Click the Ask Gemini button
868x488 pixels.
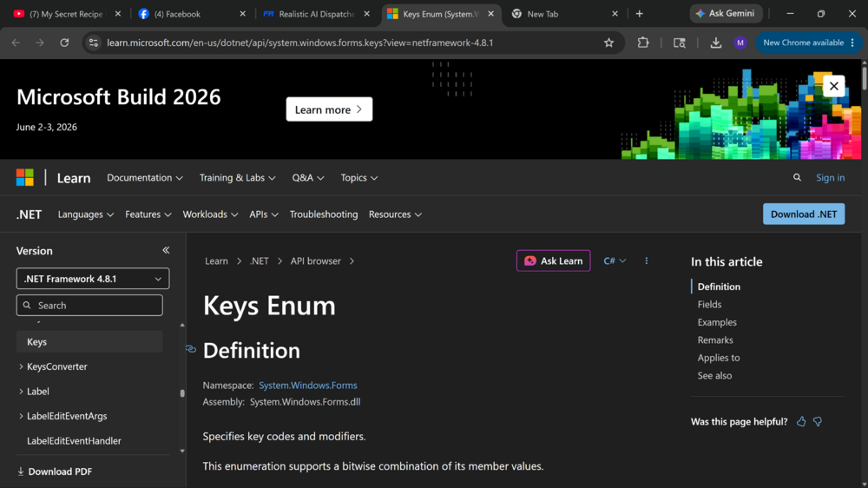point(726,13)
